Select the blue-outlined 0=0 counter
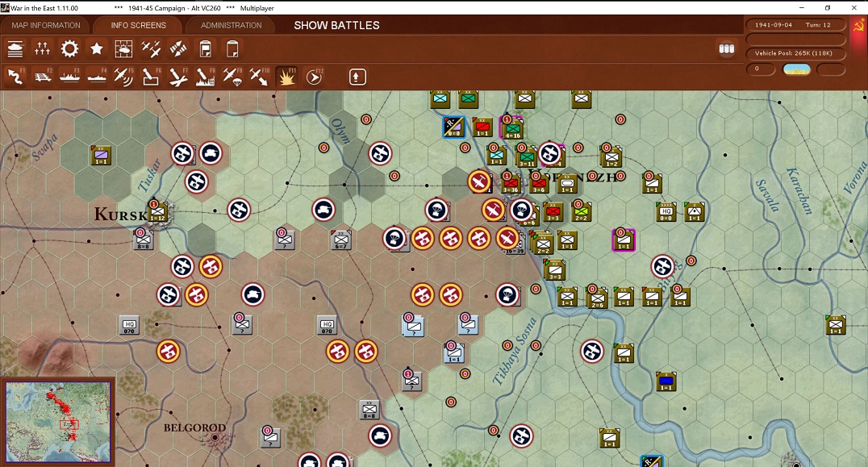 click(x=454, y=127)
